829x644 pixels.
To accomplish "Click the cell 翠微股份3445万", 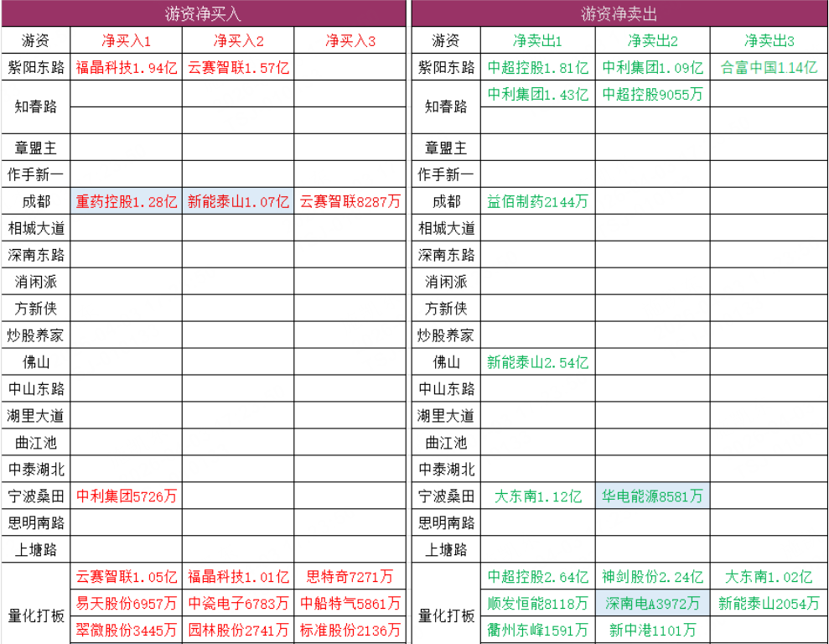I will pyautogui.click(x=127, y=630).
